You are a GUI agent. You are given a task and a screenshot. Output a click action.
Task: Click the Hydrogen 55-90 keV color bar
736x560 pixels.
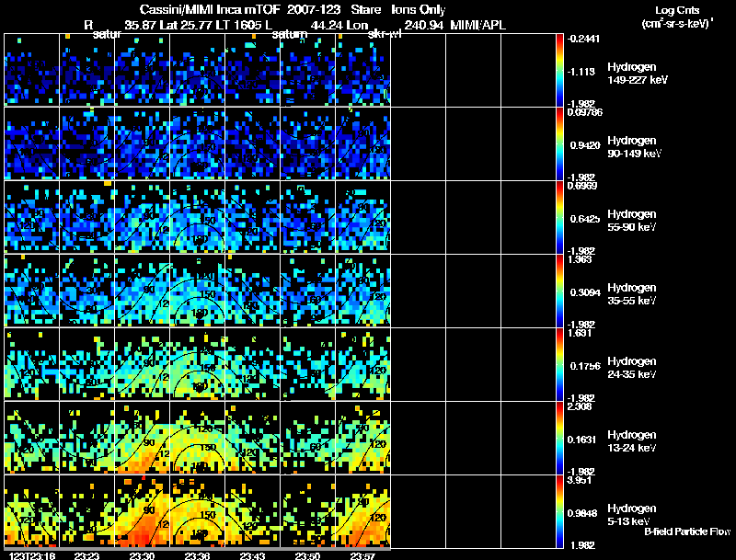point(559,218)
